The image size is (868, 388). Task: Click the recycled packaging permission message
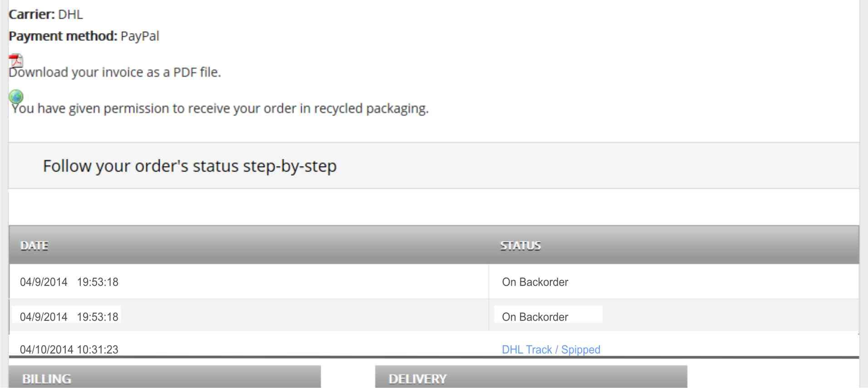220,108
